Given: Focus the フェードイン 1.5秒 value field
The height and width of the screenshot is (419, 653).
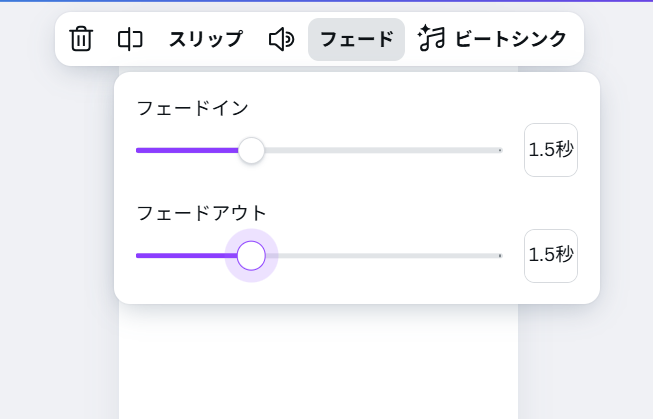Looking at the screenshot, I should (x=551, y=150).
